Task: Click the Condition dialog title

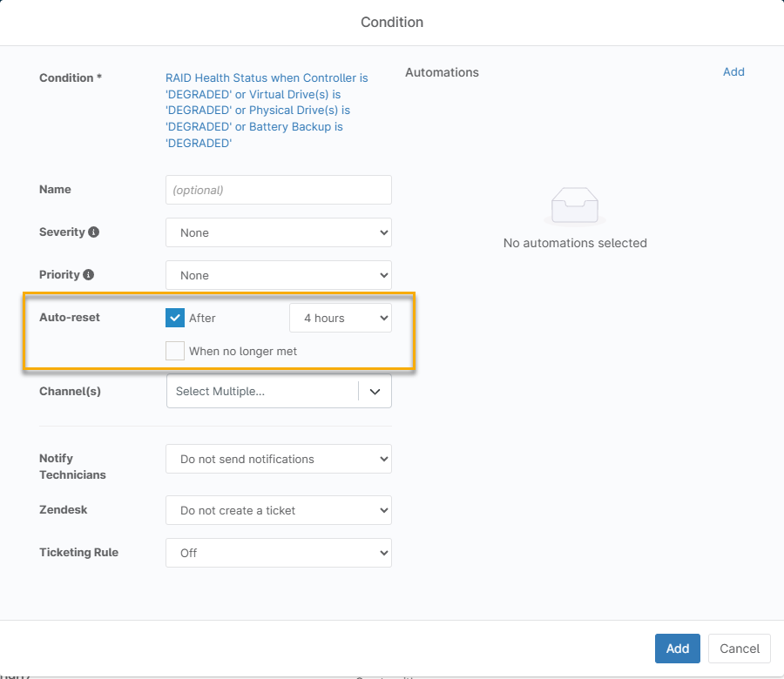Action: point(392,22)
